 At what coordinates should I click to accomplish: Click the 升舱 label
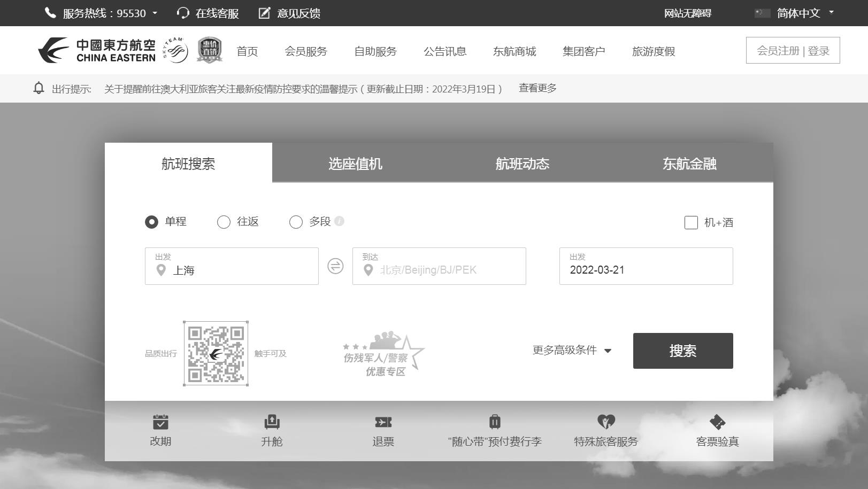click(272, 441)
